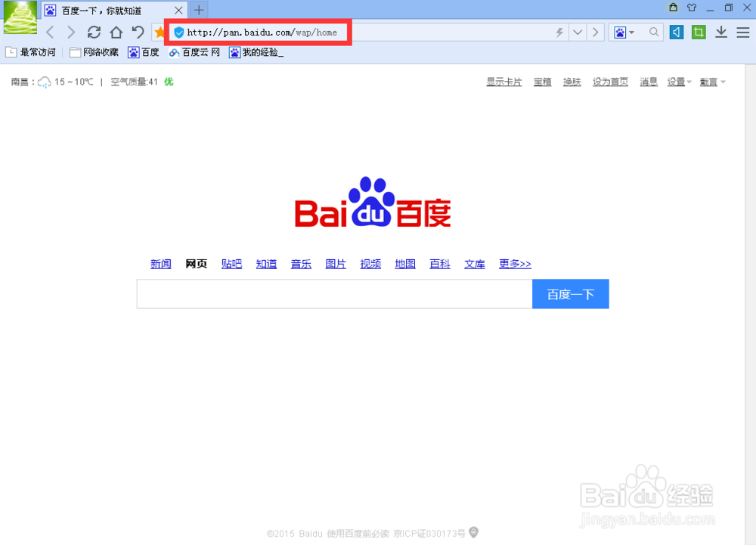
Task: Open the 视频 category
Action: tap(370, 264)
